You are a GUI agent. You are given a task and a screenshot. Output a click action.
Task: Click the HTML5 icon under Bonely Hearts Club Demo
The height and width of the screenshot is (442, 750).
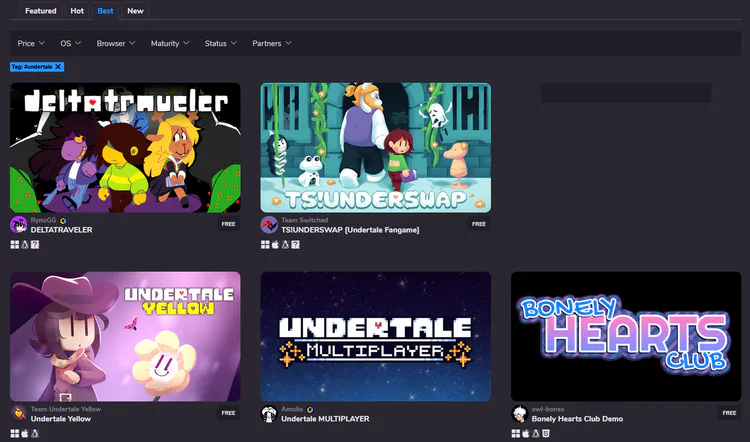click(546, 434)
